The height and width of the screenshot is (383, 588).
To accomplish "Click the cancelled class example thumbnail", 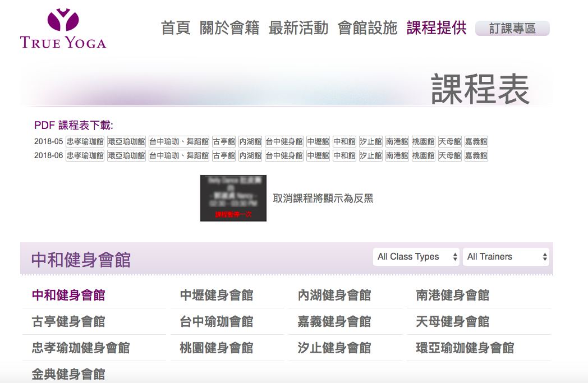I will (x=233, y=199).
